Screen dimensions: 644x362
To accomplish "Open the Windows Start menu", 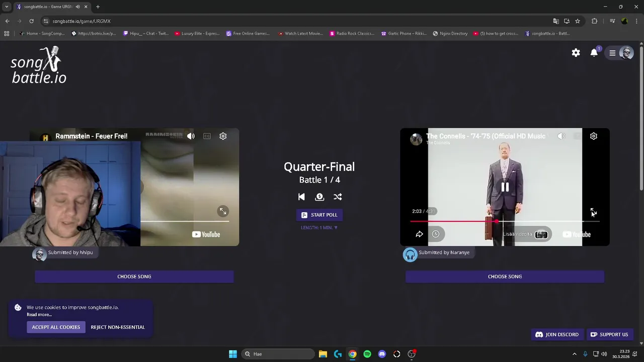I will click(x=233, y=354).
